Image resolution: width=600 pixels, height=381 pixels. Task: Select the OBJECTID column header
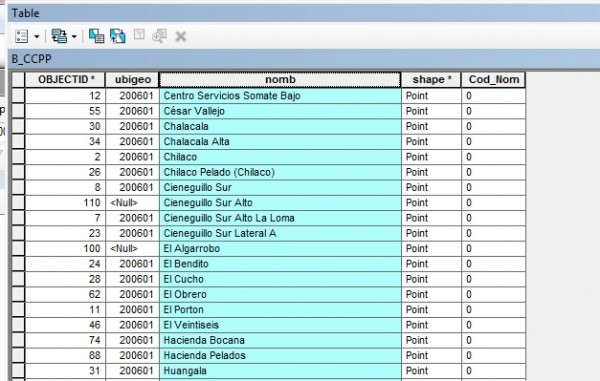coord(65,80)
